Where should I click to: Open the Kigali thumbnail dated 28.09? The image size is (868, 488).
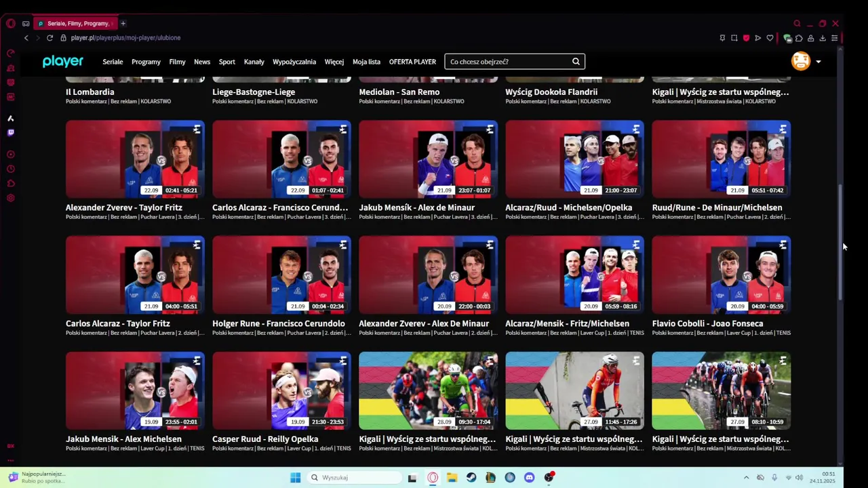[428, 391]
